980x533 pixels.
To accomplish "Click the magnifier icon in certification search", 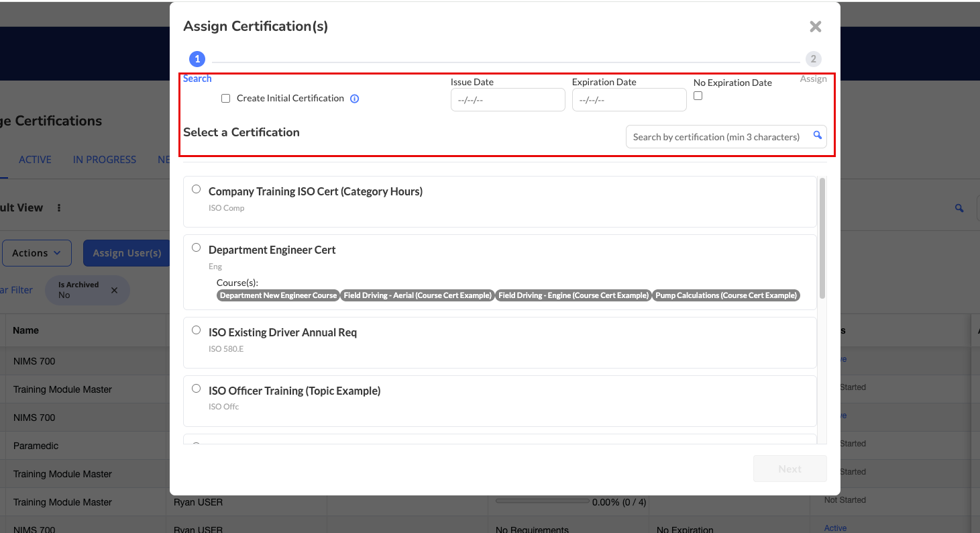I will (x=817, y=136).
